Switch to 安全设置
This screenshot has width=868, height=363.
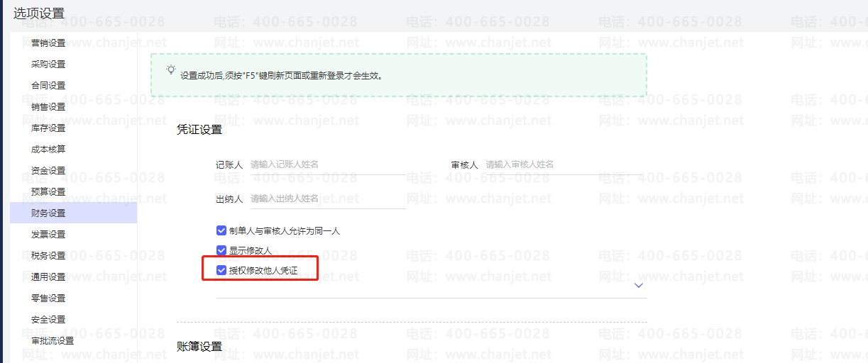[x=48, y=320]
